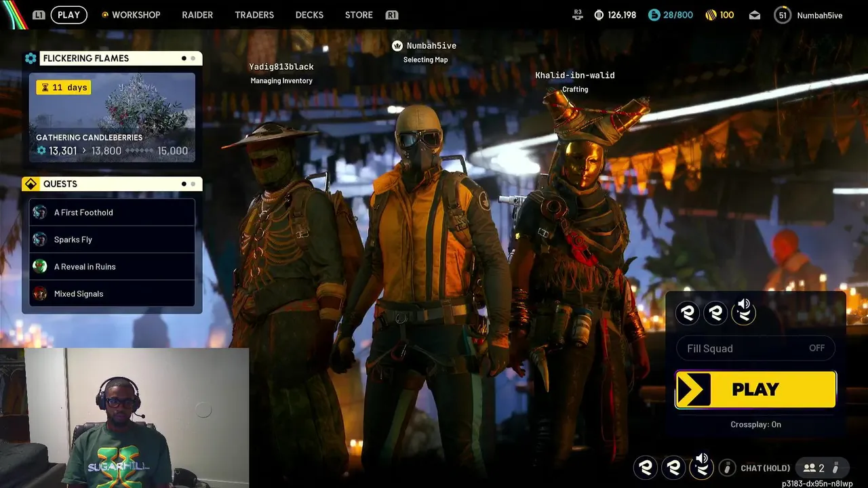Screen dimensions: 868x488
Task: Open the Gathering Candleberries event card
Action: pos(112,117)
